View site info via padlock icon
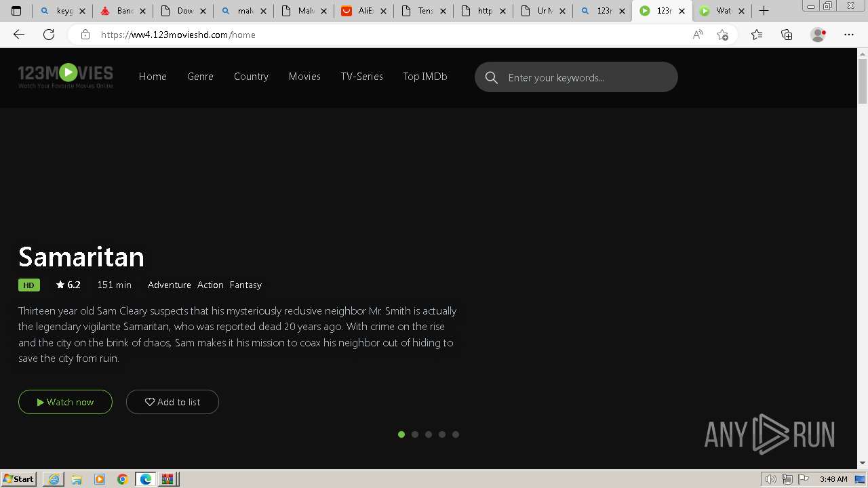868x488 pixels. click(85, 35)
